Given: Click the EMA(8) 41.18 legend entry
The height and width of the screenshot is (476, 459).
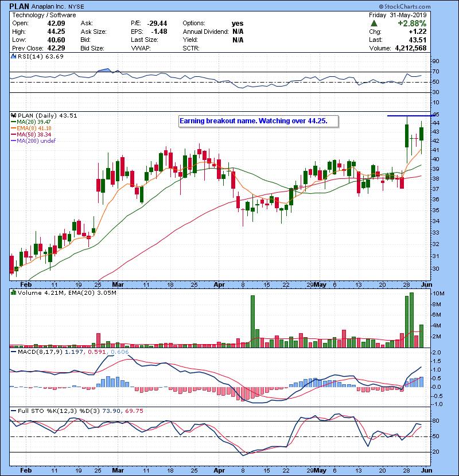Looking at the screenshot, I should point(32,128).
